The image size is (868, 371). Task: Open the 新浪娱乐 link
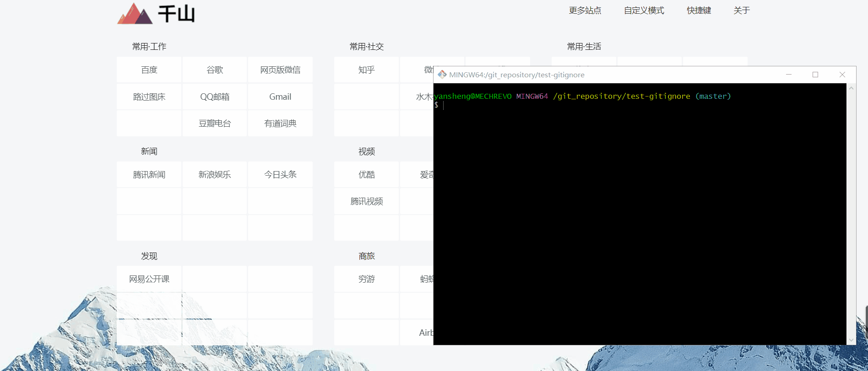point(215,175)
